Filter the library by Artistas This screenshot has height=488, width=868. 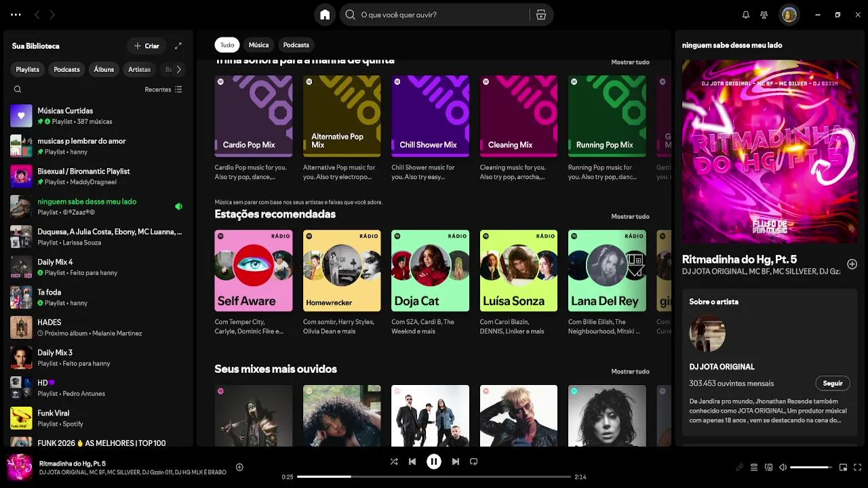click(x=139, y=69)
